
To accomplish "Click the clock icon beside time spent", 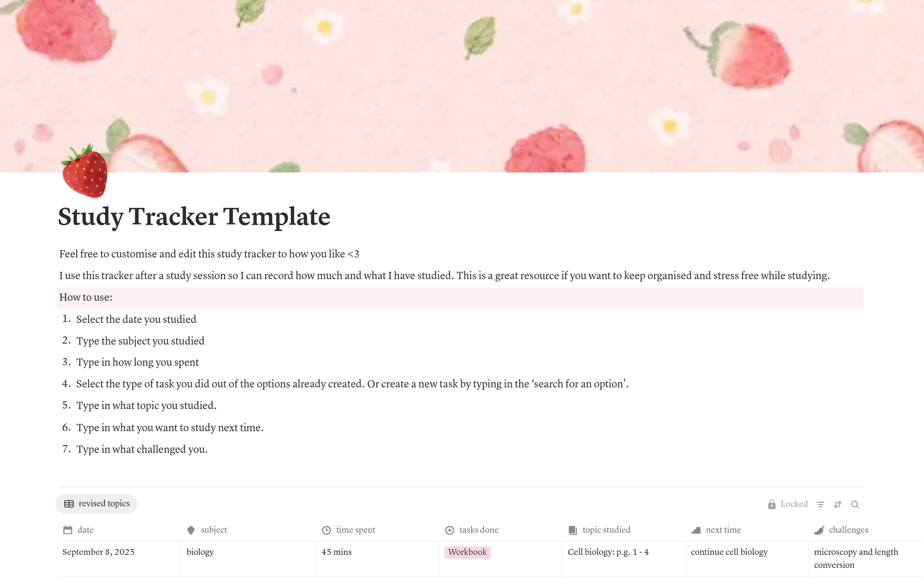I will click(x=326, y=530).
